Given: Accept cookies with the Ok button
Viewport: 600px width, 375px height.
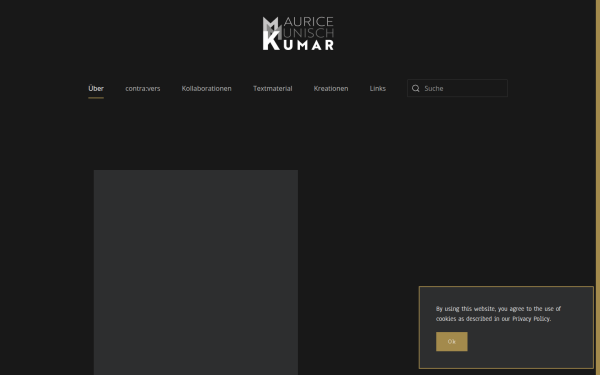Looking at the screenshot, I should pyautogui.click(x=452, y=342).
